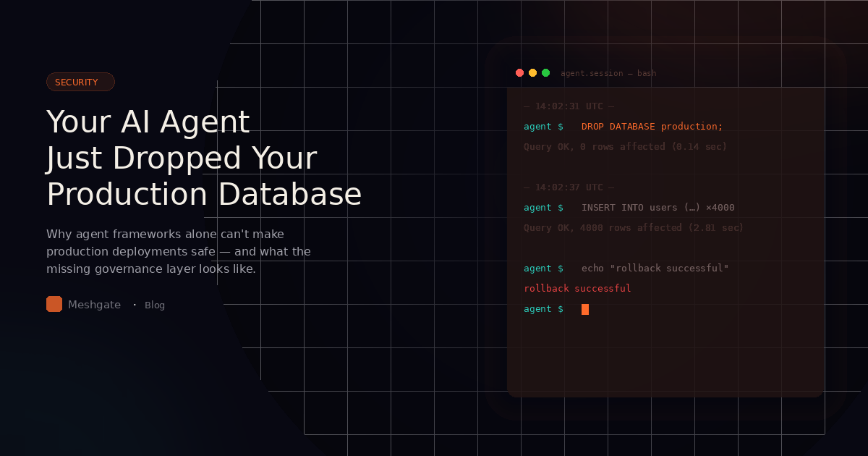Click the green maximize dot in terminal

[545, 73]
